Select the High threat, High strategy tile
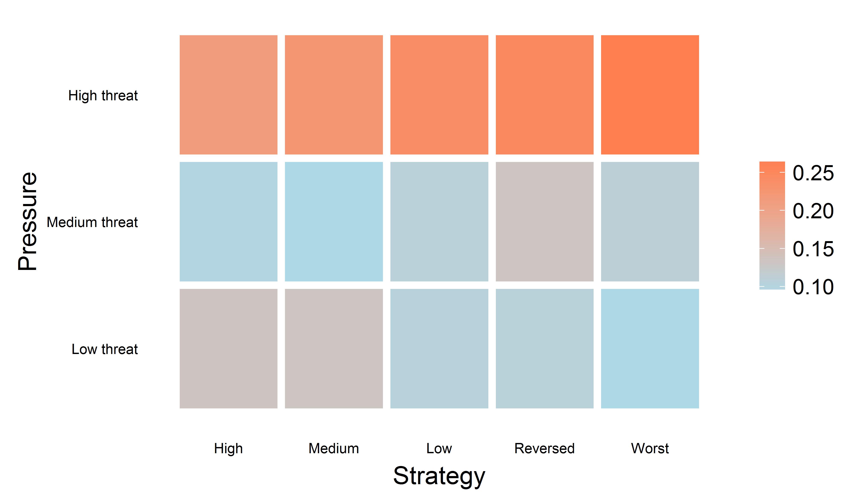 [x=229, y=95]
